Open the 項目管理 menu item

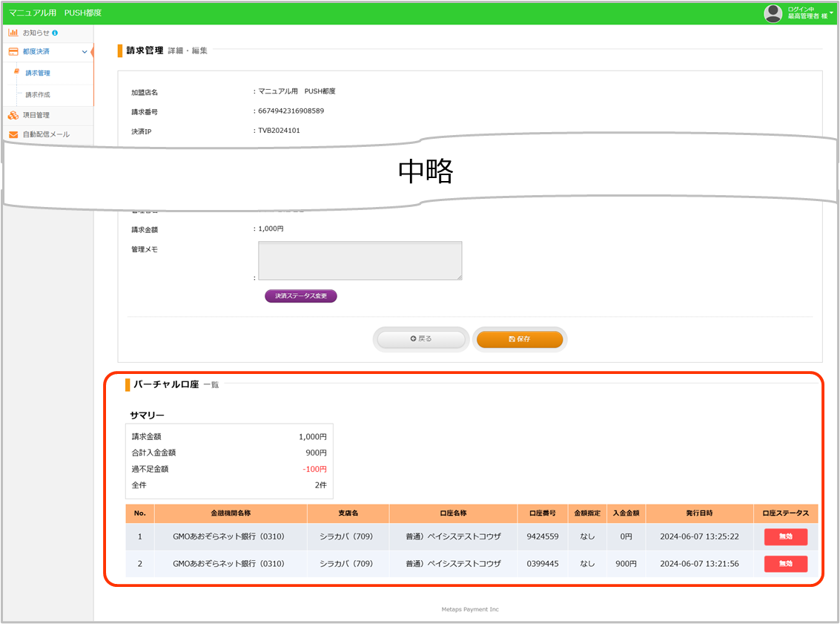[36, 115]
